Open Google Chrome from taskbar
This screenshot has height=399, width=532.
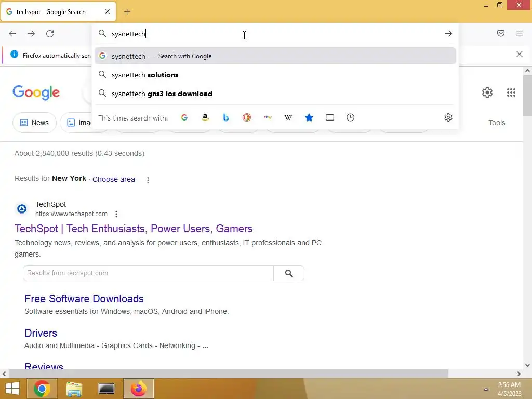click(x=42, y=389)
